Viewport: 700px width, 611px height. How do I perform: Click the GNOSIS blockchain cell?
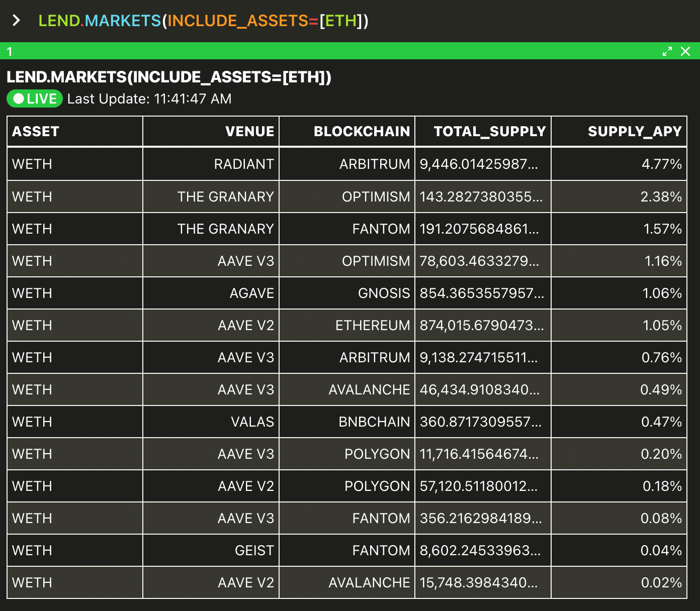coord(347,293)
